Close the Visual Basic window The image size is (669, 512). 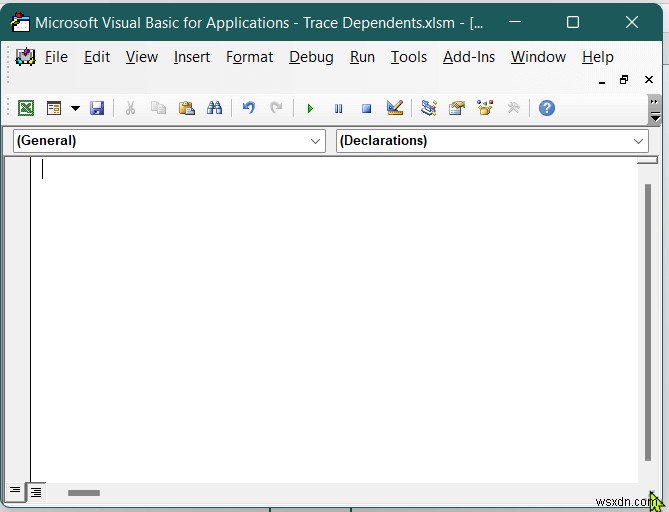coord(631,22)
